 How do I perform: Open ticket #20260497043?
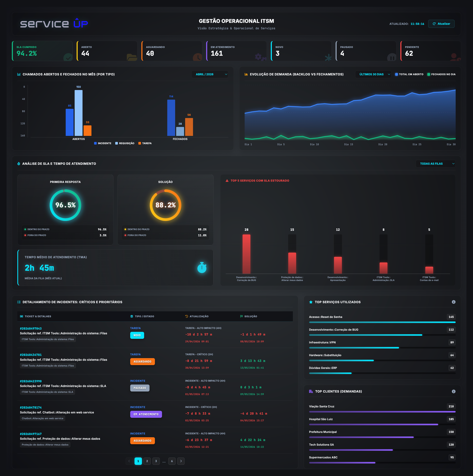point(31,329)
